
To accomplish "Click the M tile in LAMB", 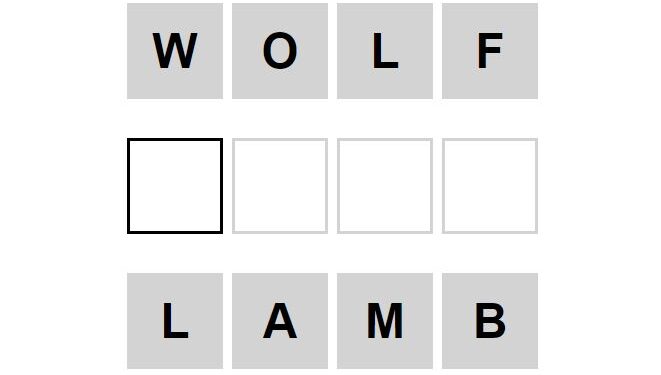I will coord(385,321).
